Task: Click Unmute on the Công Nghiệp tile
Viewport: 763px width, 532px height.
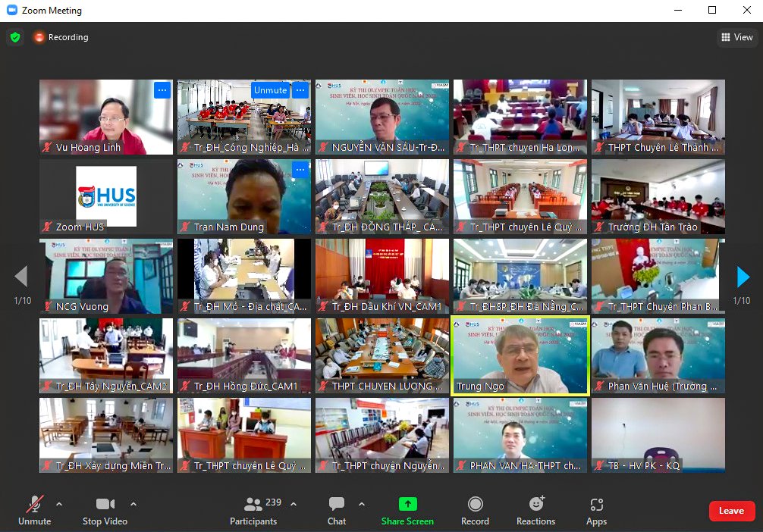Action: click(270, 90)
